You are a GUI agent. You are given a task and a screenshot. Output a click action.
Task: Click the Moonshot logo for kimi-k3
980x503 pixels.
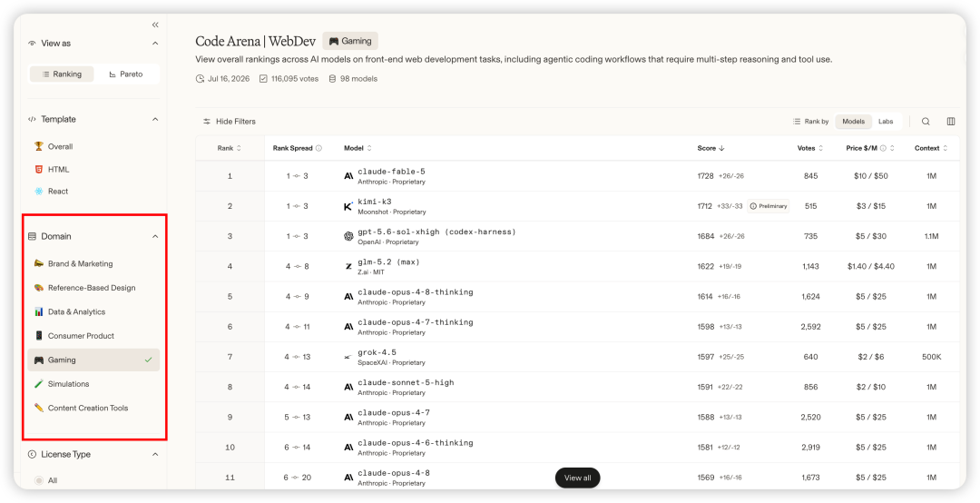click(x=348, y=206)
